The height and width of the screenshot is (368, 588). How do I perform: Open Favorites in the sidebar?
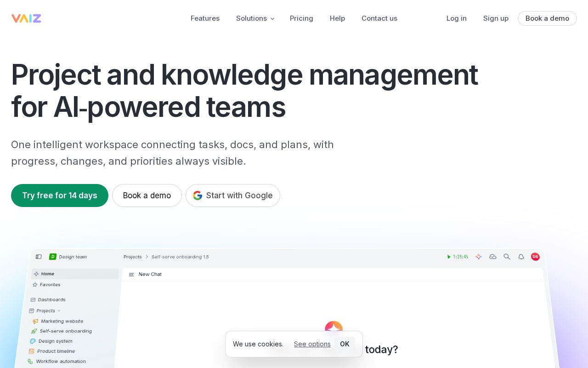[x=46, y=285]
